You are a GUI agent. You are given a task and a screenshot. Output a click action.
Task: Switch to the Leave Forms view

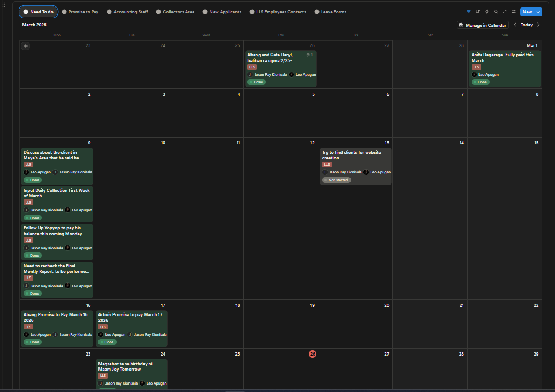click(x=331, y=11)
